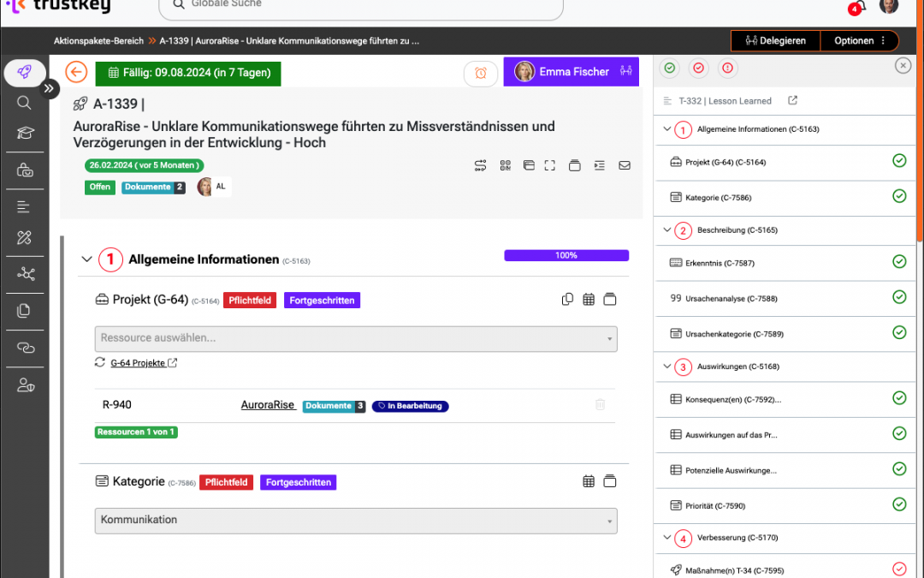Open the Kategorie Kommunikation dropdown
Viewport: 924px width, 578px height.
pos(355,521)
